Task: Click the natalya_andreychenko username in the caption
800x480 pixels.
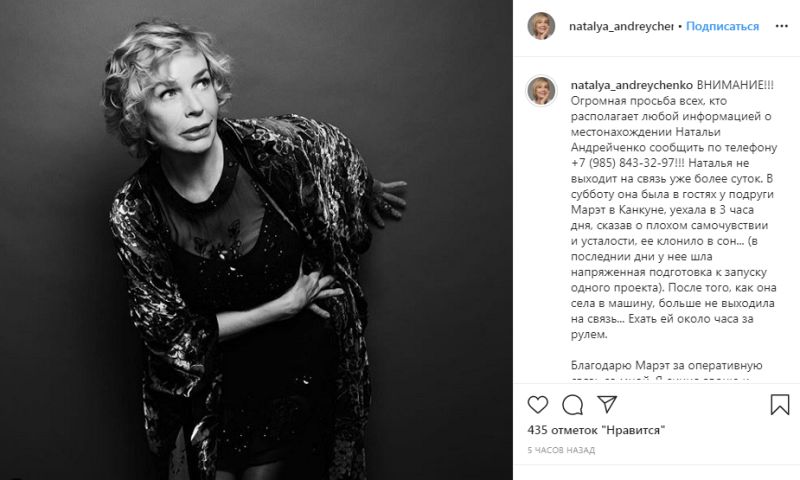Action: pyautogui.click(x=632, y=85)
